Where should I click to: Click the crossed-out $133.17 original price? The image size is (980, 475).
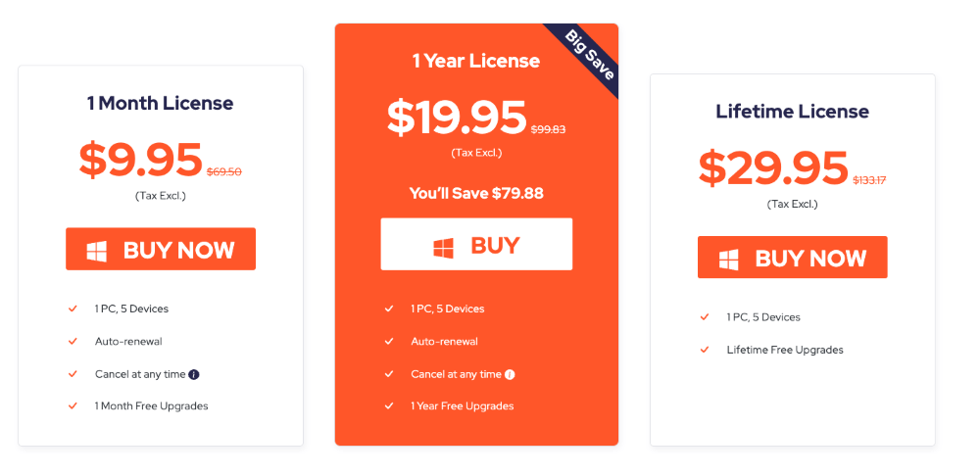(869, 180)
